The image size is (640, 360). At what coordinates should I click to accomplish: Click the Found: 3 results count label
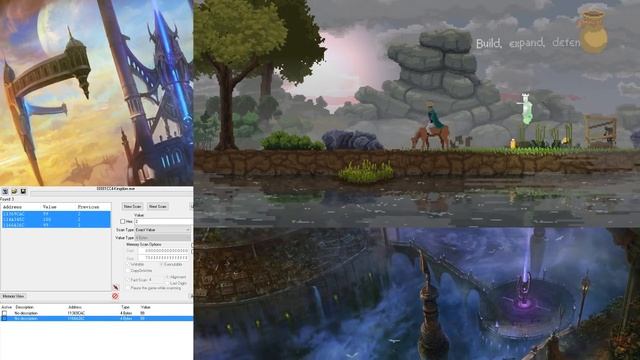click(x=7, y=199)
